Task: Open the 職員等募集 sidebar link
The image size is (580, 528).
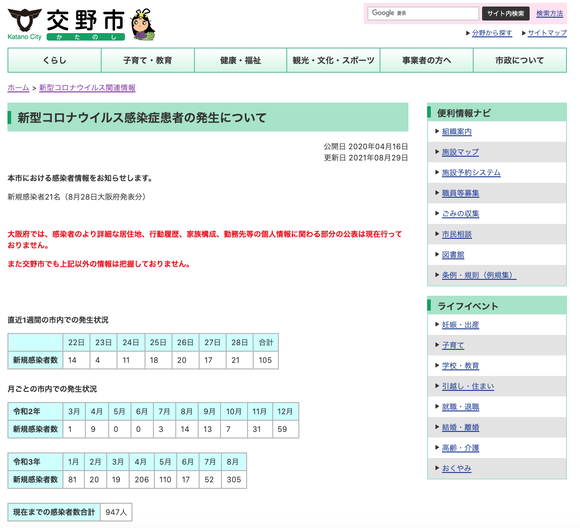Action: (x=460, y=193)
